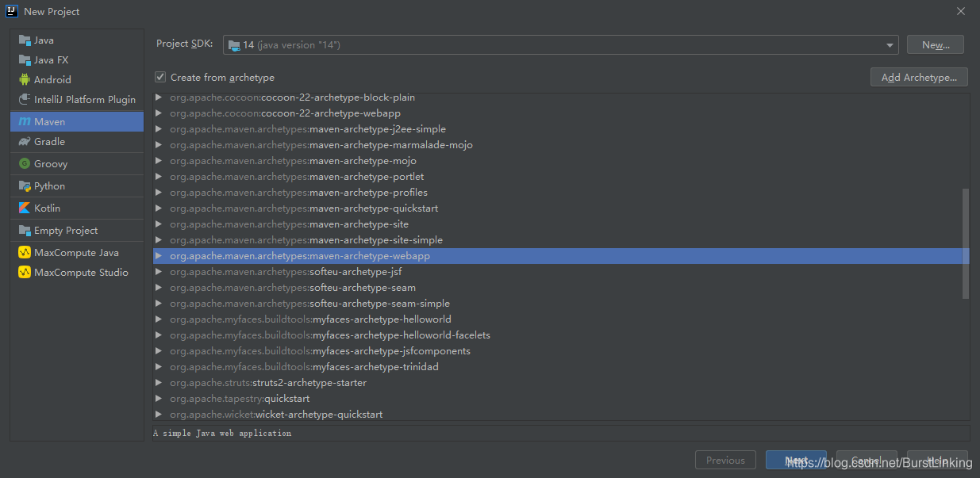Viewport: 980px width, 478px height.
Task: Select myfaces-archetype-helloworld archetype row
Action: point(557,319)
